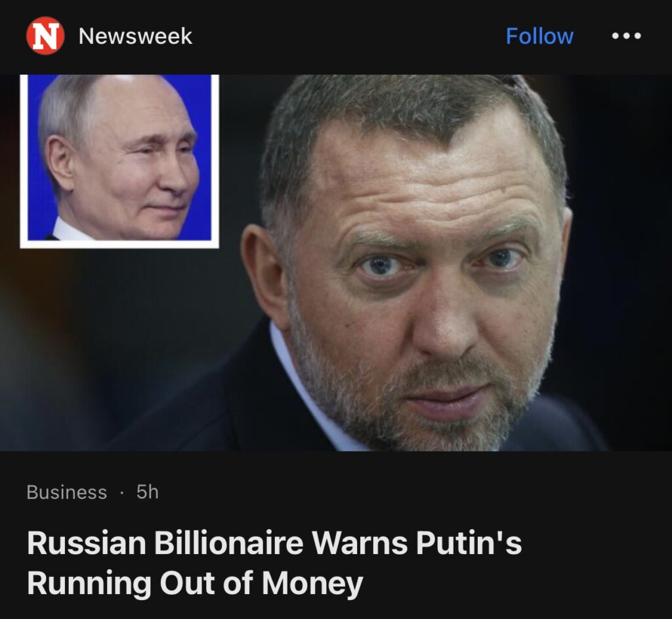Click the dot separator between Business and 5h
The height and width of the screenshot is (619, 672).
point(122,493)
